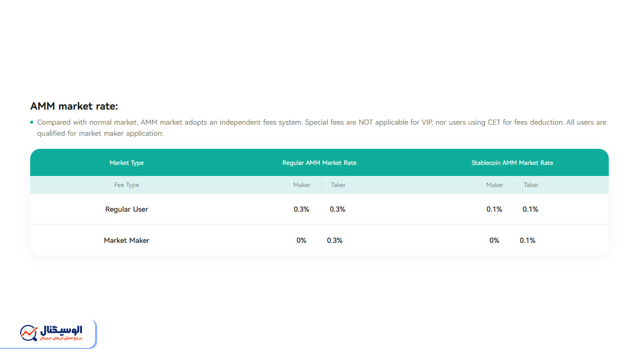Select the Regular AMM Market Rate header
Image resolution: width=644 pixels, height=362 pixels.
[319, 163]
